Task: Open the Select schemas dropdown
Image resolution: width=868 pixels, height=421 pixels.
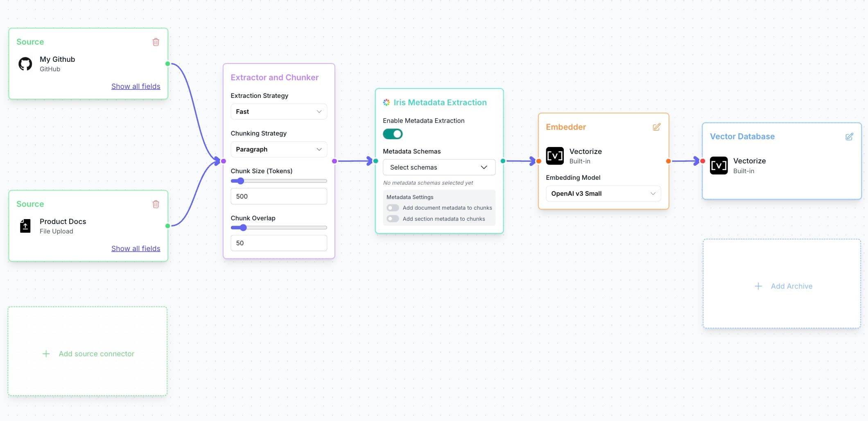Action: tap(439, 167)
